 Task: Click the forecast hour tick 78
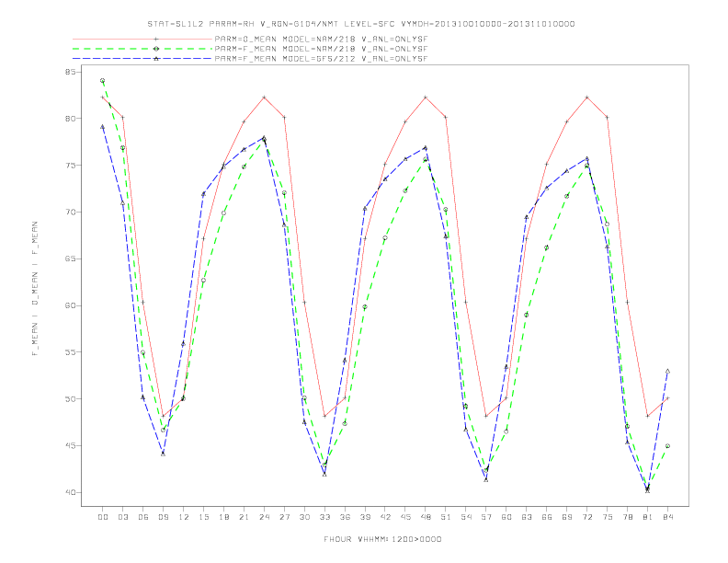pos(627,517)
